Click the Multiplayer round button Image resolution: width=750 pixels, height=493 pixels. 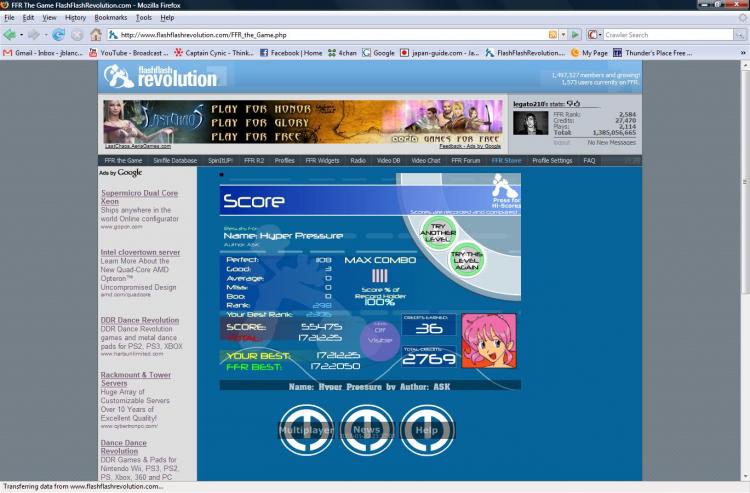pos(306,430)
